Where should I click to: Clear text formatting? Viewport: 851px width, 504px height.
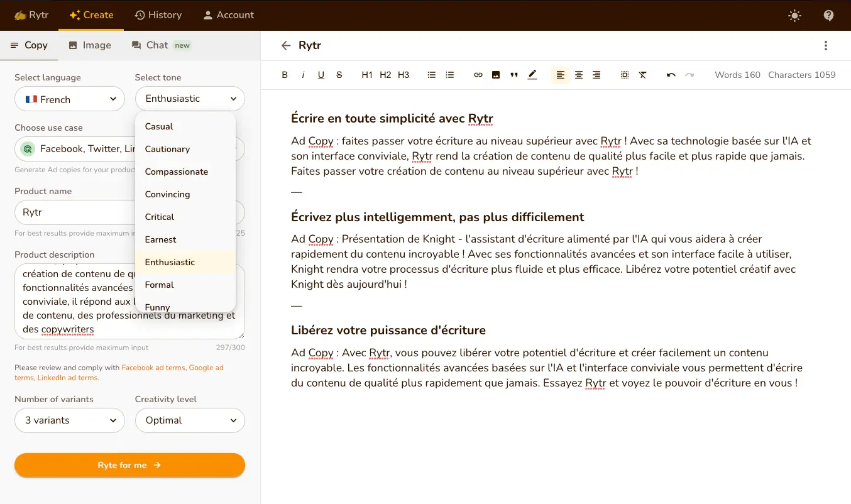pos(643,75)
